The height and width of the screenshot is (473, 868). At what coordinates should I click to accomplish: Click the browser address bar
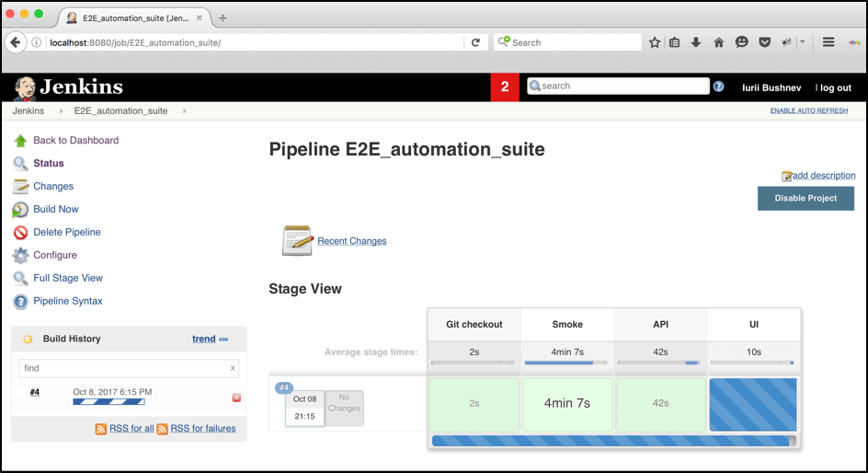click(x=255, y=42)
